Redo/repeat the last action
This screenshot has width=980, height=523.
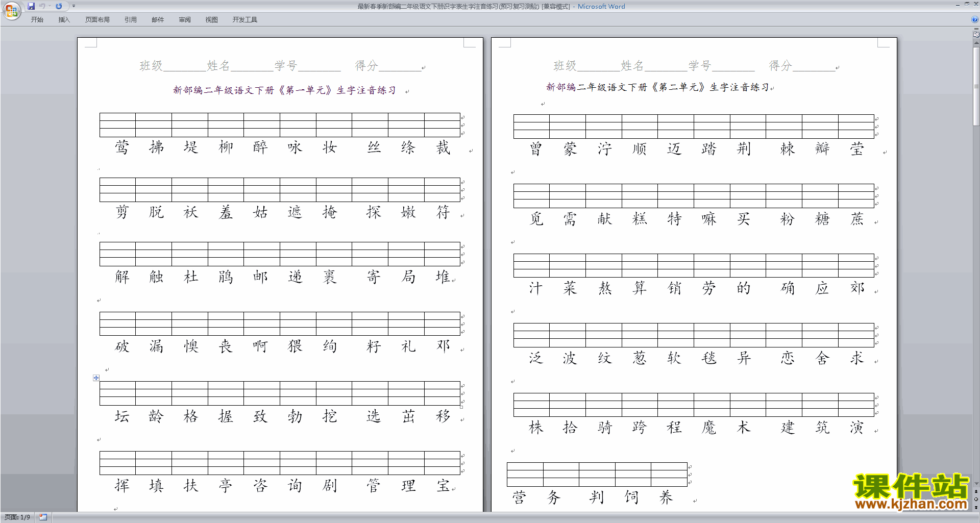click(x=59, y=6)
